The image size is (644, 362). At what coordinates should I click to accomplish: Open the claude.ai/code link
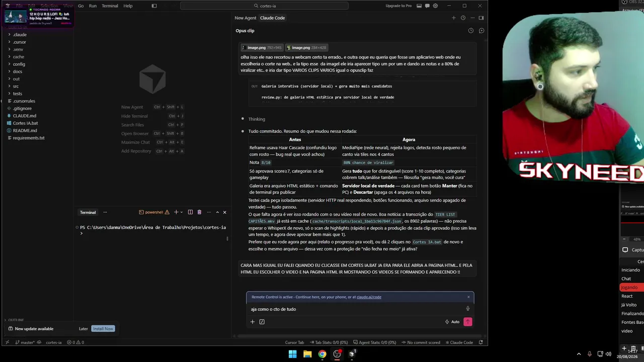pyautogui.click(x=369, y=297)
